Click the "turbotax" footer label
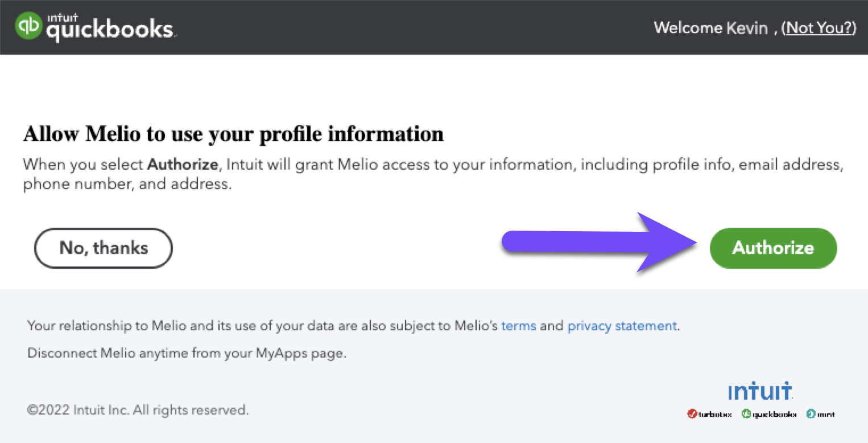Image resolution: width=868 pixels, height=443 pixels. 716,415
